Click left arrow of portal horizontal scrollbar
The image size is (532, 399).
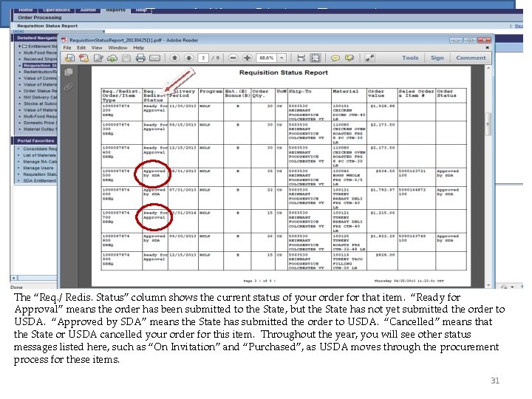coord(14,278)
